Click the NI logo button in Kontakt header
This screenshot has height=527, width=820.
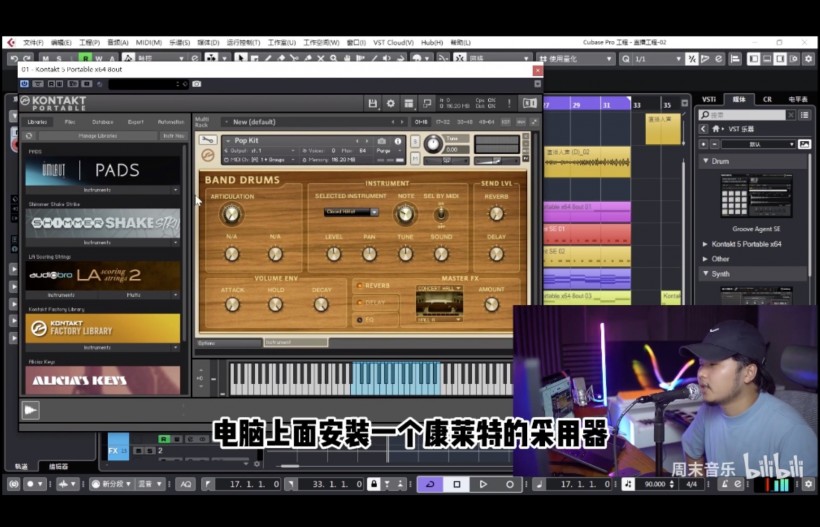pyautogui.click(x=530, y=104)
